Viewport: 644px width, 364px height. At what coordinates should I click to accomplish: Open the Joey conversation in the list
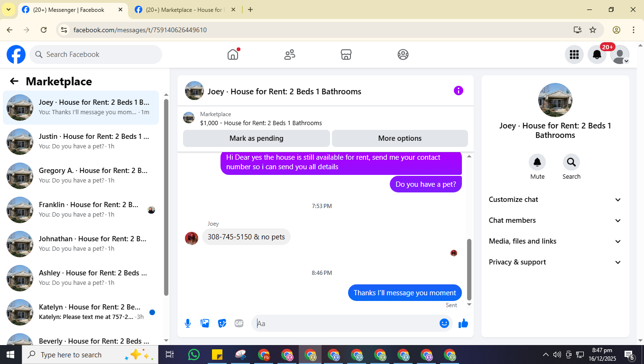(x=81, y=108)
